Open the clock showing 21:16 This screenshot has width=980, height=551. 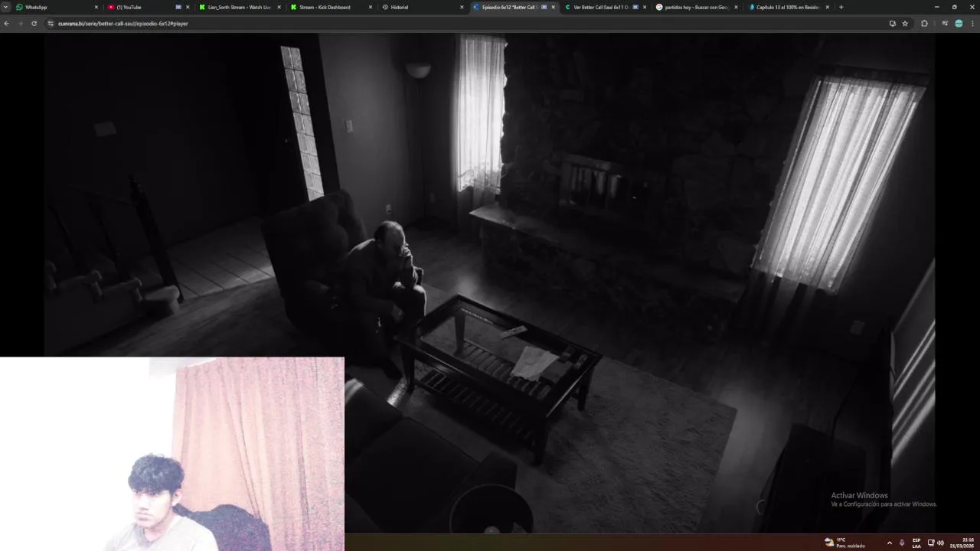tap(962, 543)
